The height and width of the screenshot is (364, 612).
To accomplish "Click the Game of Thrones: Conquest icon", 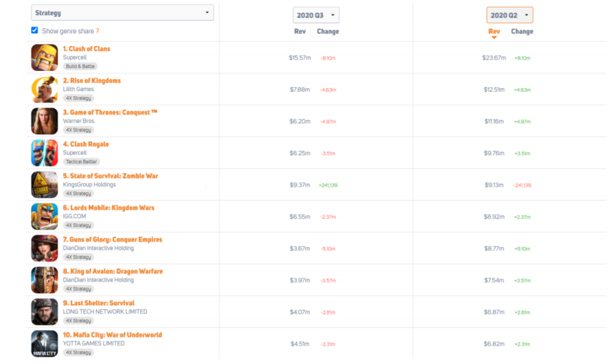I will point(44,121).
